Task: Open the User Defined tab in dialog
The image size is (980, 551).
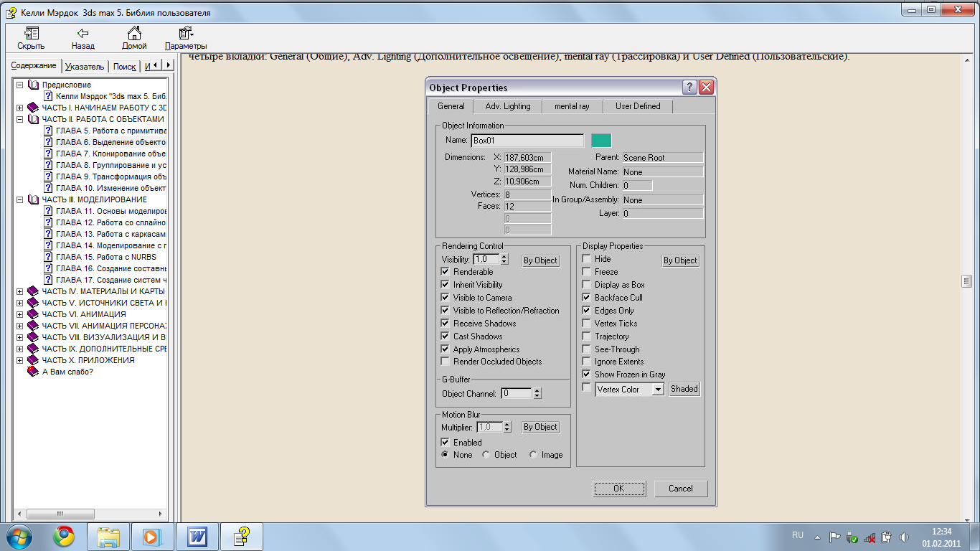Action: tap(638, 106)
